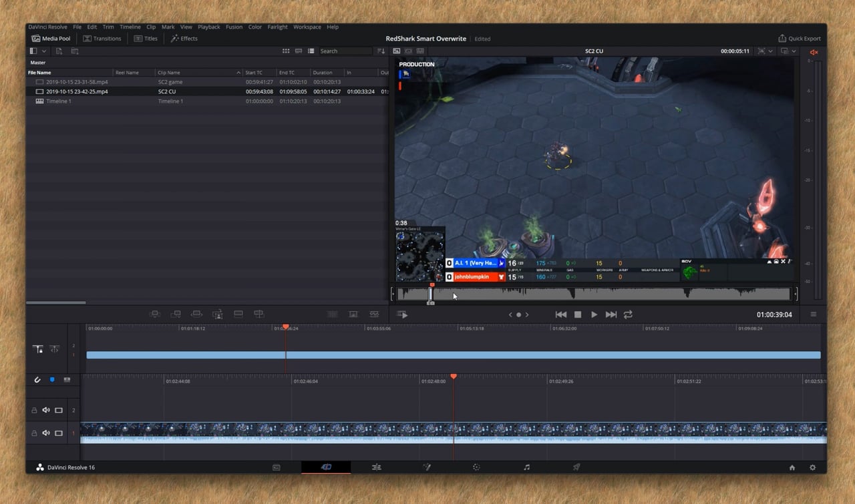
Task: Open the media pool sort order dropdown
Action: [x=381, y=51]
